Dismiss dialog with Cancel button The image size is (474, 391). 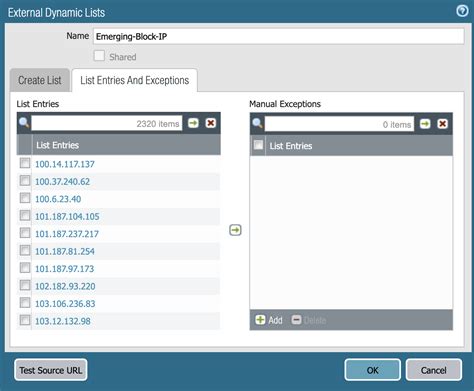pyautogui.click(x=434, y=370)
